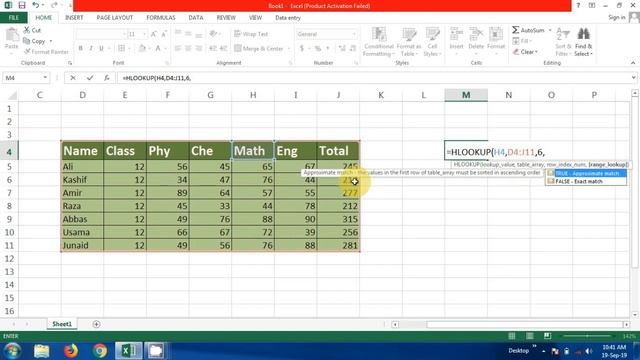The width and height of the screenshot is (640, 360).
Task: Collapse the ribbon with caret arrow
Action: tap(633, 63)
